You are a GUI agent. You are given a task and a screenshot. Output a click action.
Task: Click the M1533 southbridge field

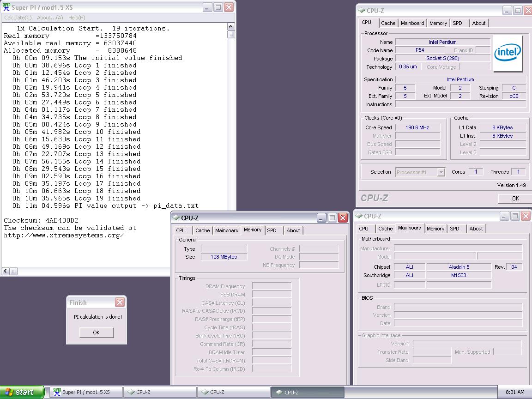[459, 275]
